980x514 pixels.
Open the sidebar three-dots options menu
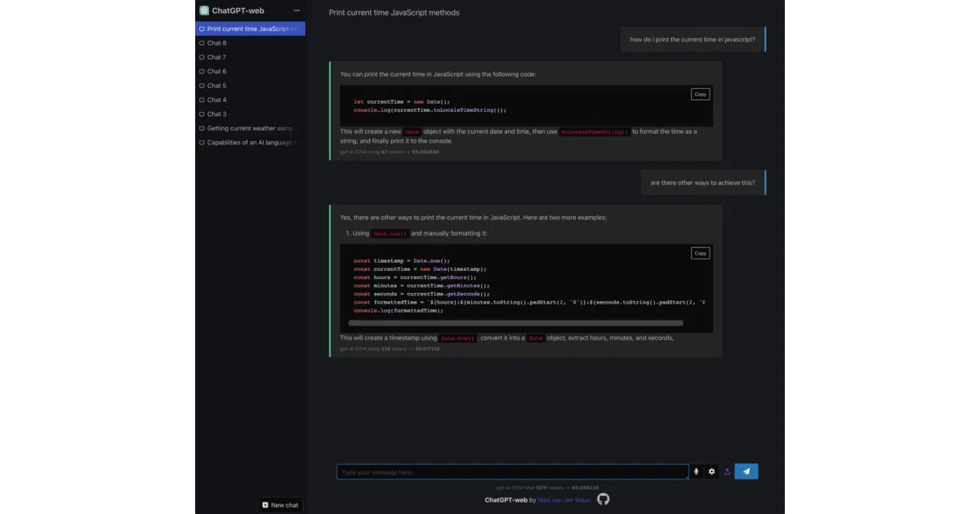click(296, 11)
